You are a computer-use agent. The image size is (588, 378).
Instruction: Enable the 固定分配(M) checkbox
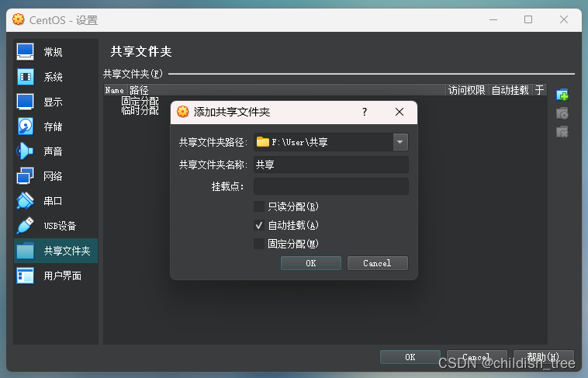click(259, 244)
